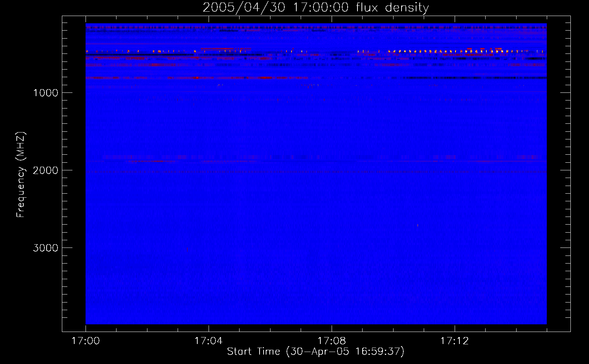Click the 3000 frequency tick label
Viewport: 589px width, 364px height.
coord(46,248)
